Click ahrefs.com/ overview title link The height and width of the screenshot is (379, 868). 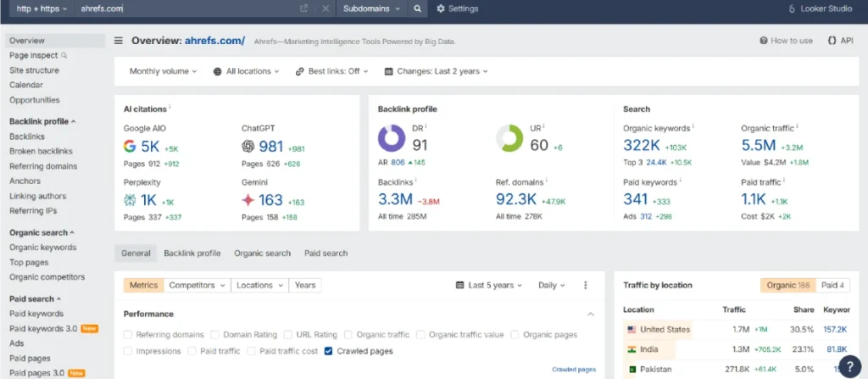214,41
